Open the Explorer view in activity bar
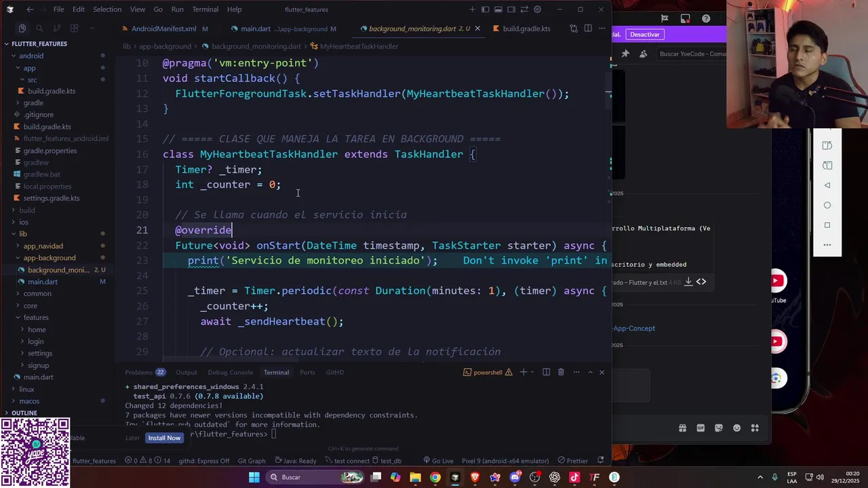The image size is (868, 488). coord(22,28)
